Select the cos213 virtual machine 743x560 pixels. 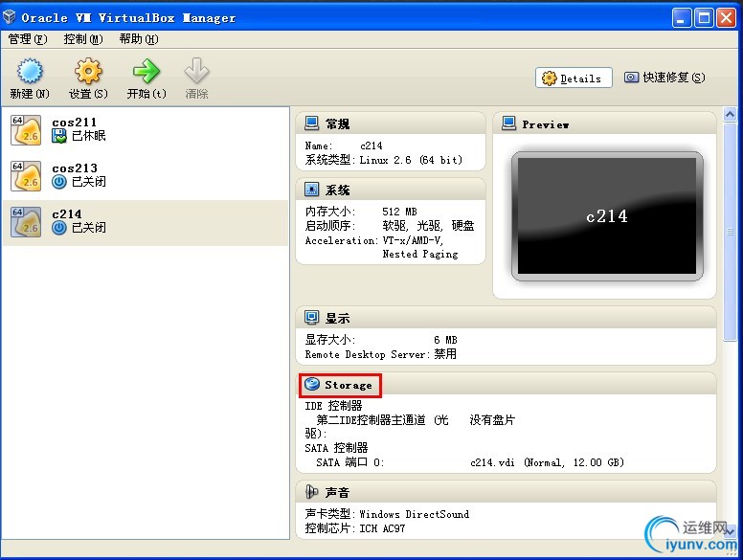[146, 176]
